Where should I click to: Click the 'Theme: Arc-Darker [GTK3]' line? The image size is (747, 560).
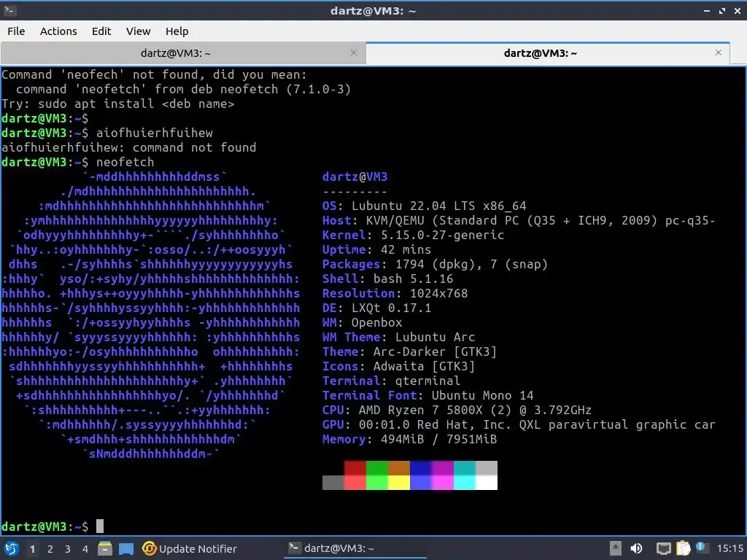point(410,352)
